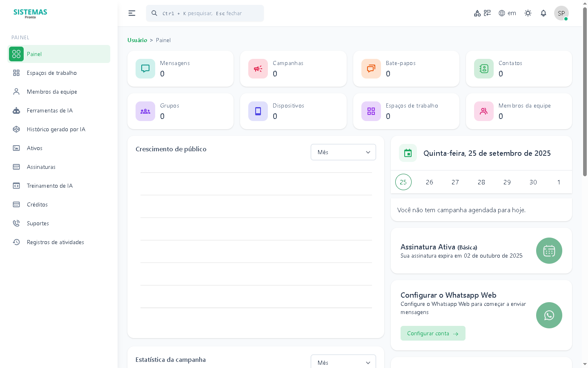This screenshot has width=588, height=368.
Task: Click the Campanhas megaphone icon
Action: pyautogui.click(x=258, y=69)
